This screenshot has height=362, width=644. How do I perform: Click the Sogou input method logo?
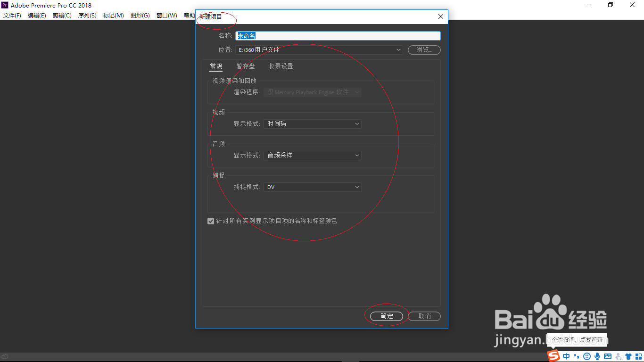(553, 356)
